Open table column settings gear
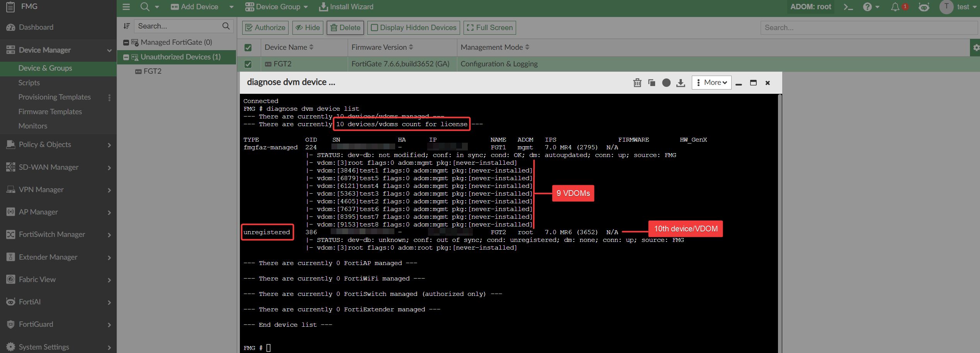Image resolution: width=980 pixels, height=353 pixels. (976, 47)
